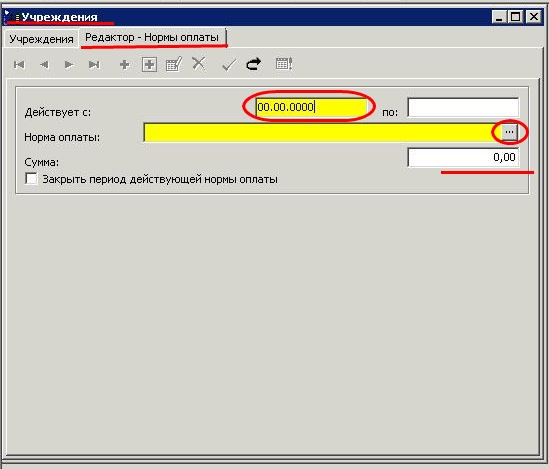Image resolution: width=549 pixels, height=469 pixels.
Task: Delete record X icon in toolbar
Action: coord(199,64)
